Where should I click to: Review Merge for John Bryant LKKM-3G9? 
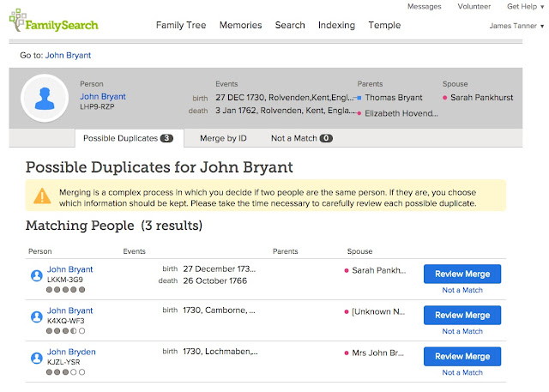[462, 274]
